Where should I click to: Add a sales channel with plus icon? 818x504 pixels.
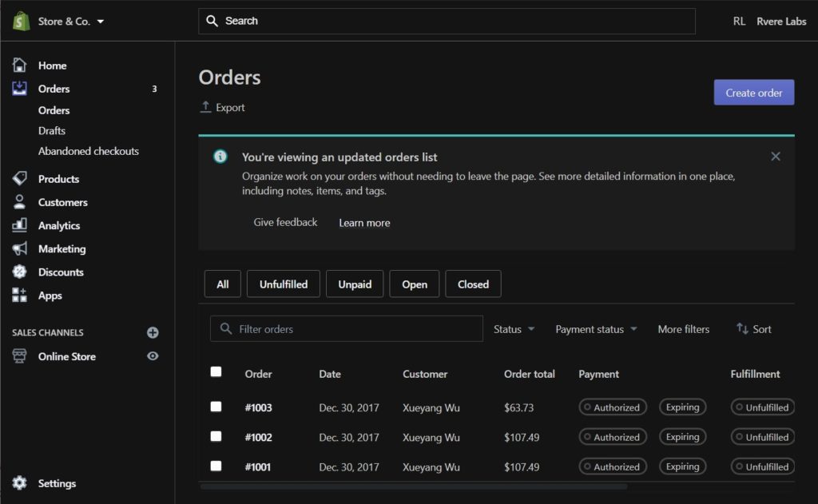153,332
